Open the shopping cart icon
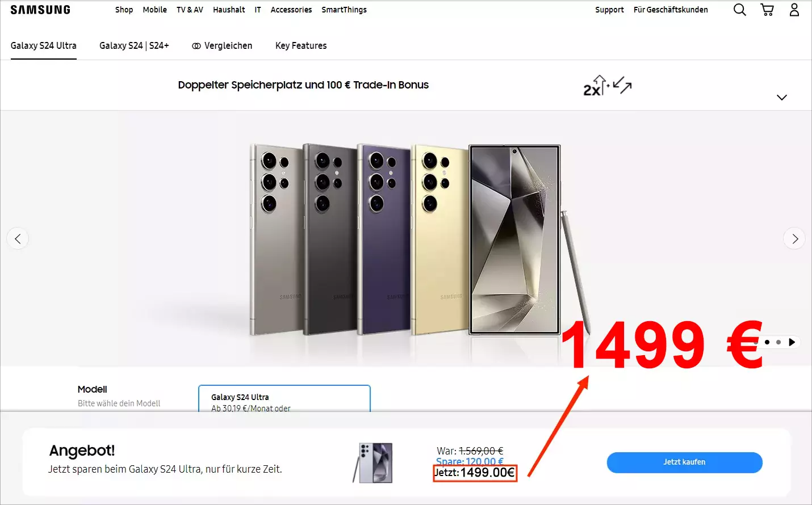Screen dimensions: 812x505 pos(767,10)
